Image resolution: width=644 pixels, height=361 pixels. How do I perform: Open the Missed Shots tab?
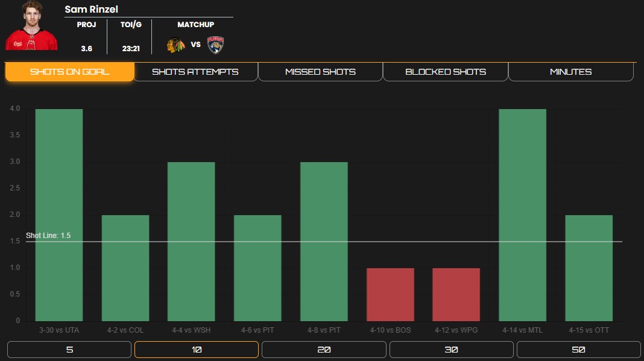point(320,72)
